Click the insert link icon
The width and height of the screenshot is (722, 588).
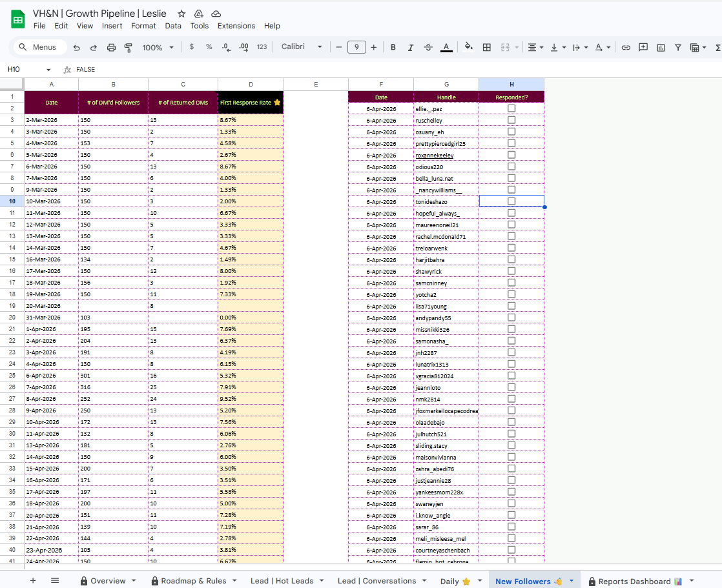coord(626,47)
